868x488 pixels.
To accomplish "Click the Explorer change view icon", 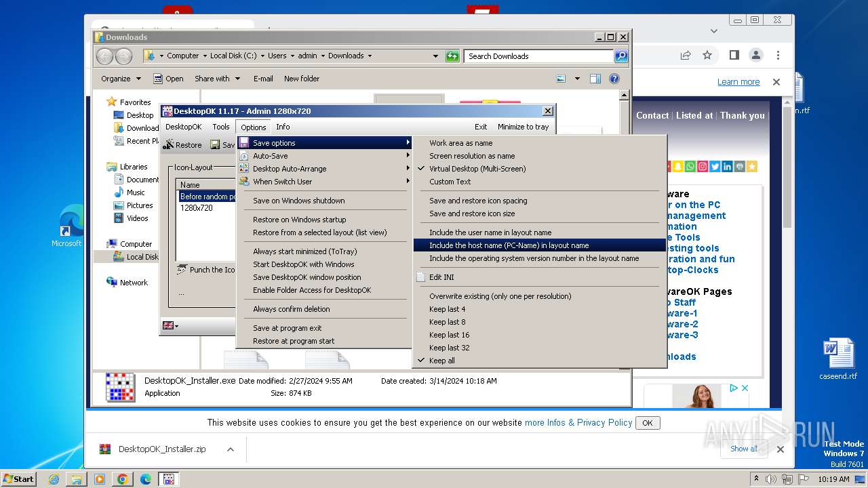I will 561,79.
